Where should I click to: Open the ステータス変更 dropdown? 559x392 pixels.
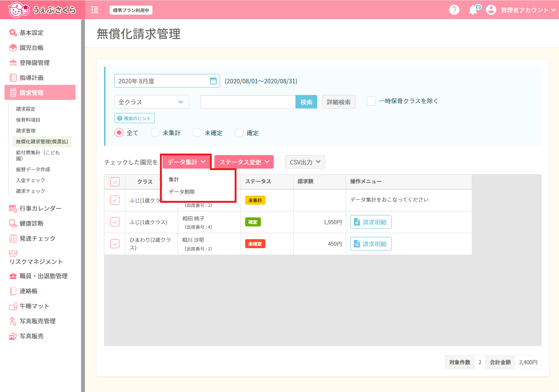pyautogui.click(x=244, y=162)
